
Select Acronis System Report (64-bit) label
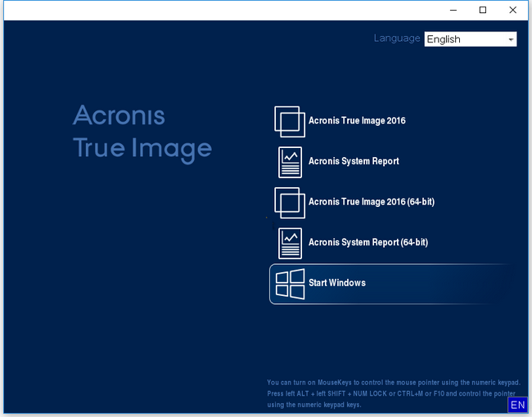click(368, 242)
